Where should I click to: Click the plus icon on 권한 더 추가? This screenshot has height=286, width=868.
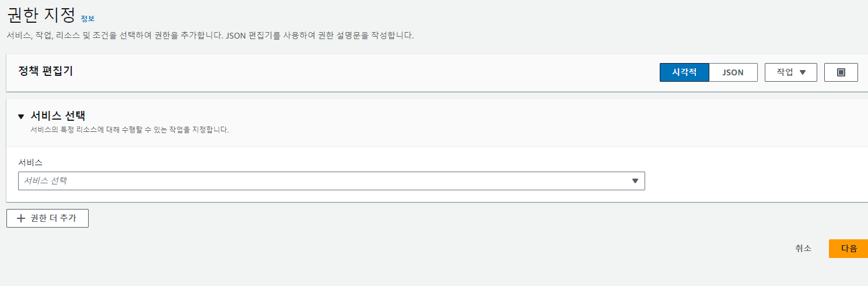tap(21, 218)
